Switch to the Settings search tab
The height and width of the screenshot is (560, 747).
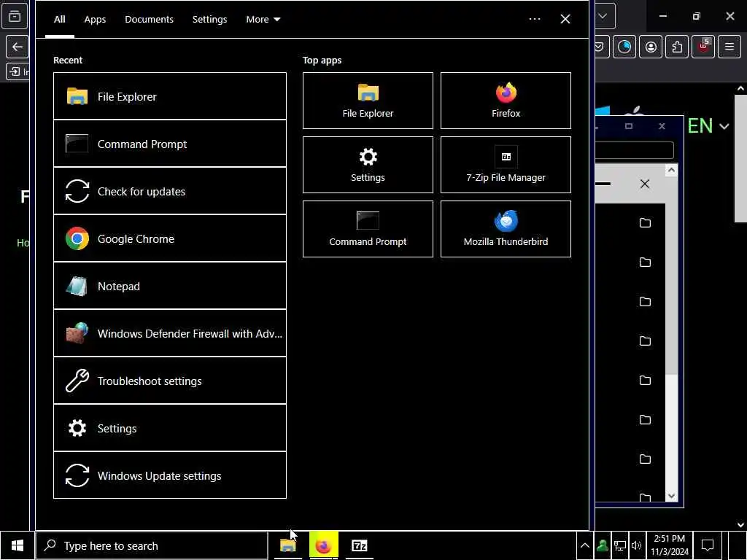[209, 19]
